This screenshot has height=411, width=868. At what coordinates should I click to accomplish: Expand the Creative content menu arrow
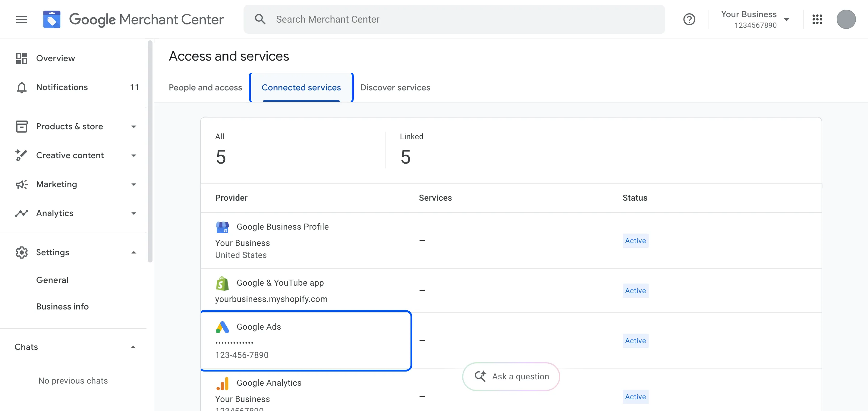coord(134,156)
